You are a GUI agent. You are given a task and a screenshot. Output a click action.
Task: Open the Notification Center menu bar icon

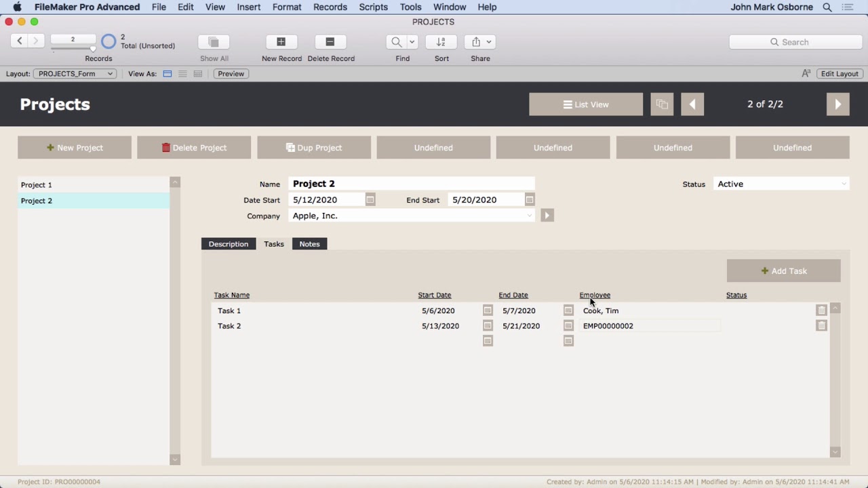[x=848, y=7]
